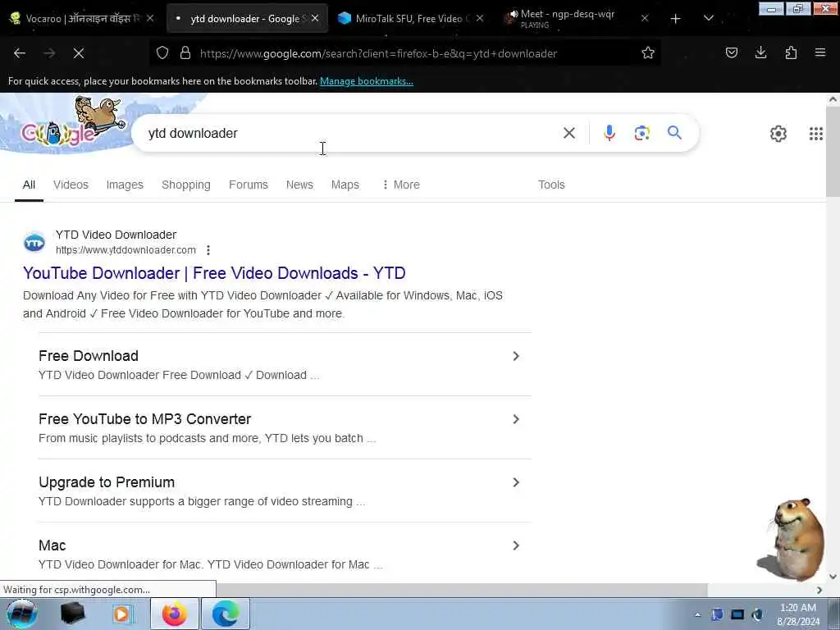Select the All results tab
This screenshot has width=840, height=630.
pos(29,185)
